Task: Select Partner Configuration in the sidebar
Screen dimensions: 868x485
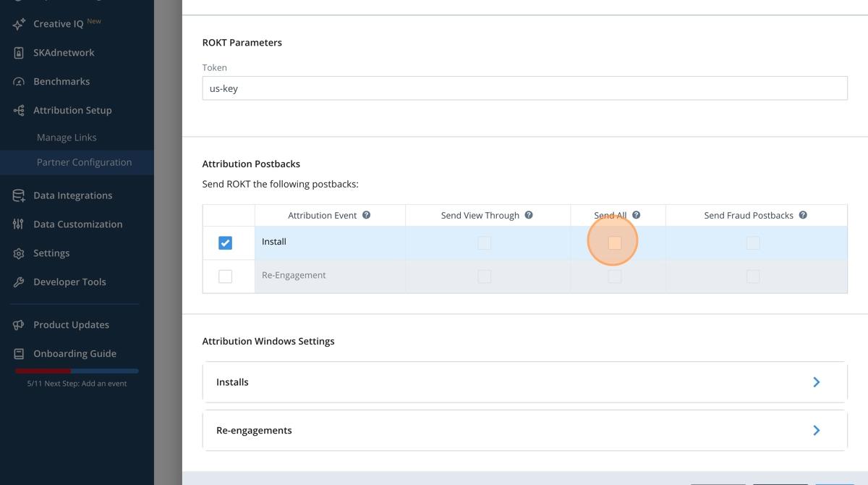Action: 84,161
